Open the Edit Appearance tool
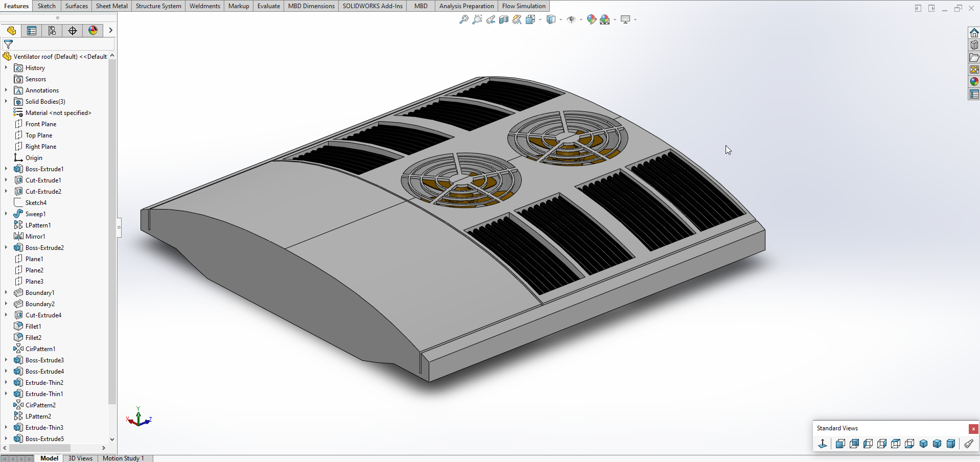 click(x=591, y=19)
